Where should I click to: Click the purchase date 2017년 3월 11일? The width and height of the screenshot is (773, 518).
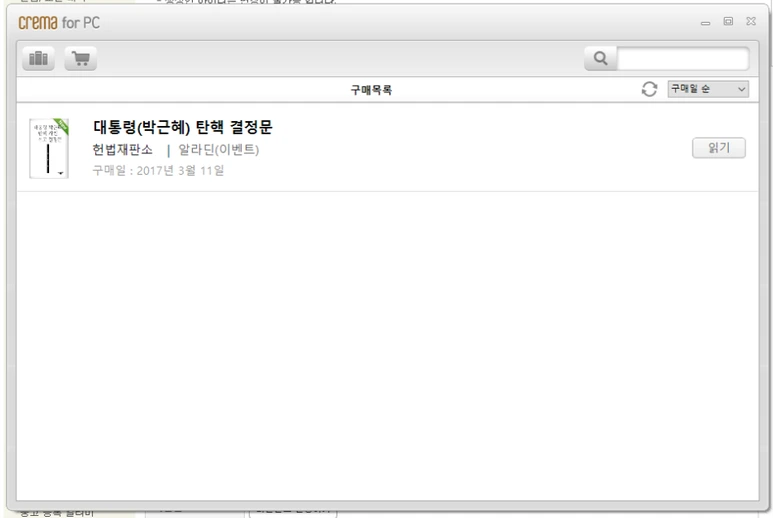[180, 171]
